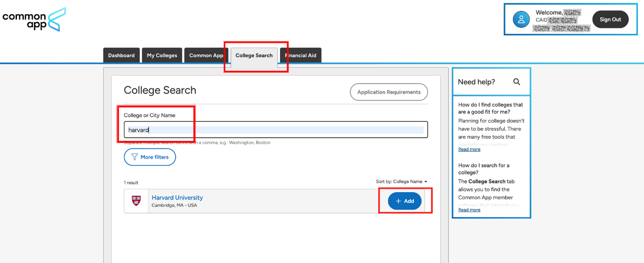Click 'How do I search for a college?' question

point(484,169)
